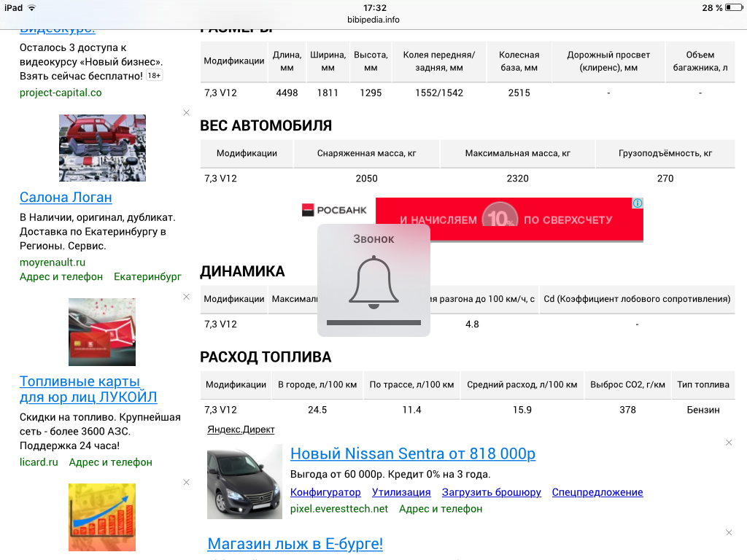Open the Салона Логан link

click(x=66, y=197)
